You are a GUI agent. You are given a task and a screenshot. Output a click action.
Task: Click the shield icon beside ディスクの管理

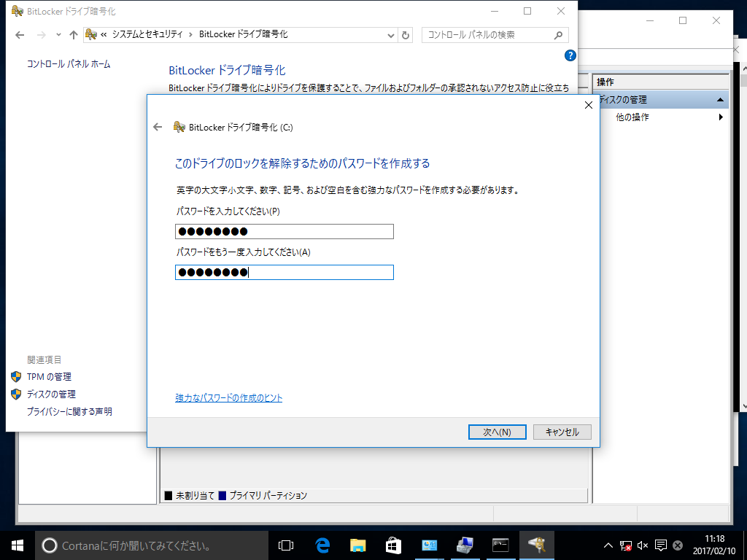[16, 394]
